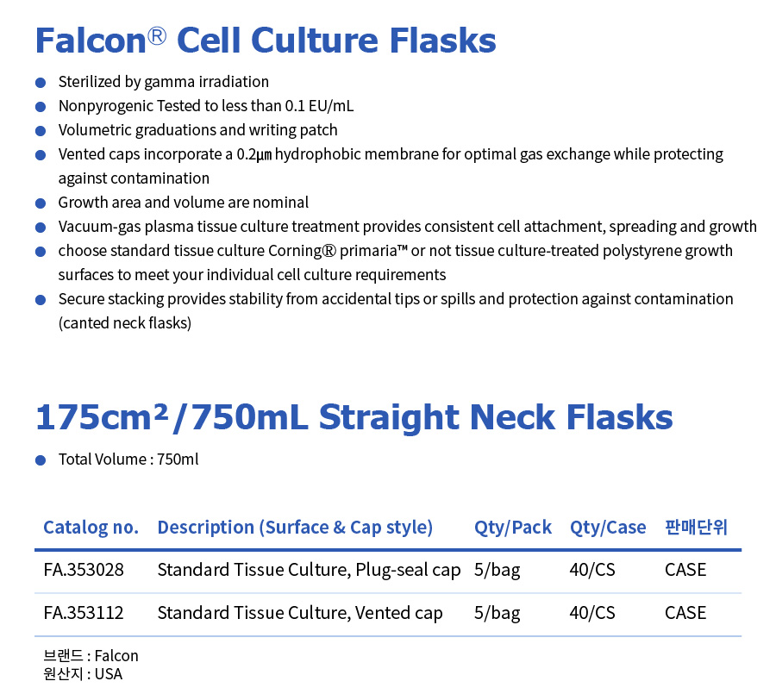Click the Falcon Cell Culture Flasks heading
The image size is (776, 700).
coord(266,41)
